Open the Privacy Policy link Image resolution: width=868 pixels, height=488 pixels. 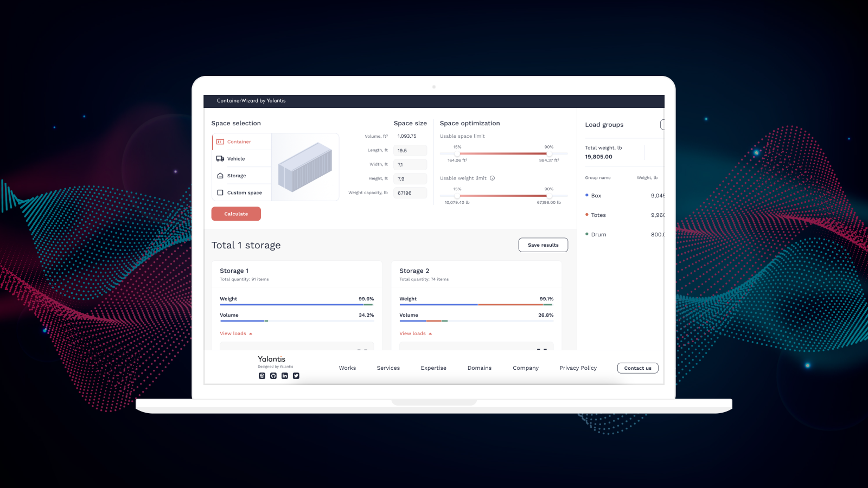(x=578, y=368)
